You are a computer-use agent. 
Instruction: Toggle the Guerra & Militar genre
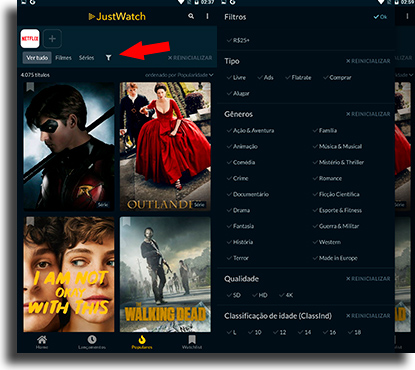point(336,226)
